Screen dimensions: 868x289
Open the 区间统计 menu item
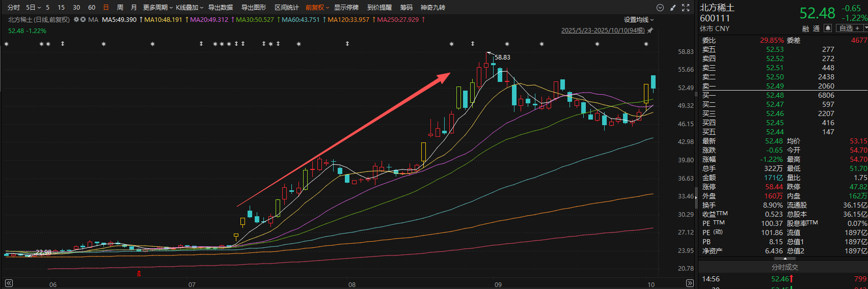pyautogui.click(x=286, y=8)
